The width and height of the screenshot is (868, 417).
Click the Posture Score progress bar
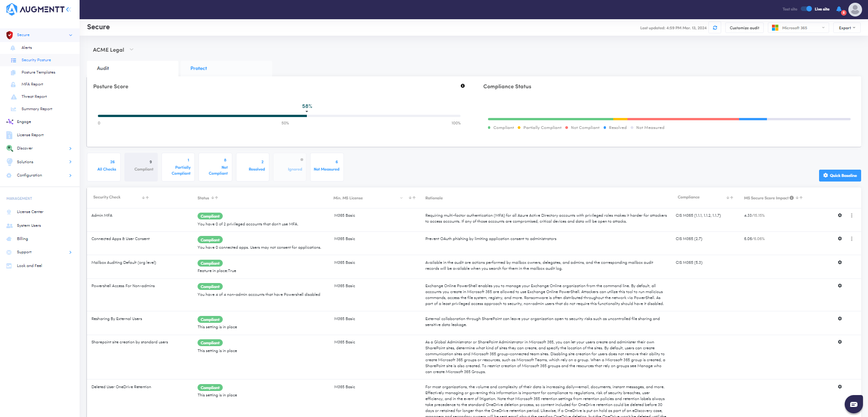tap(279, 116)
